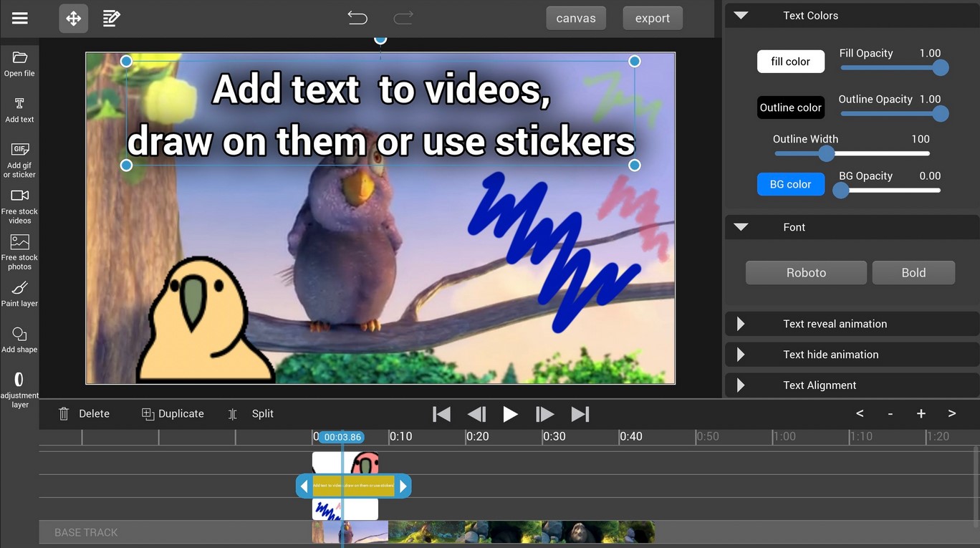Step forward one frame
This screenshot has height=548, width=980.
544,414
